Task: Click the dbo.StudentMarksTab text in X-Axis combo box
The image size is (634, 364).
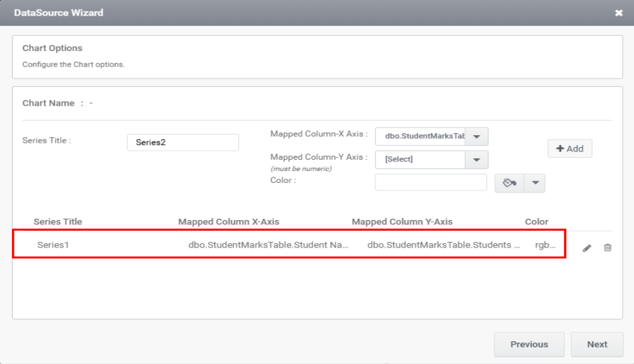Action: (420, 136)
